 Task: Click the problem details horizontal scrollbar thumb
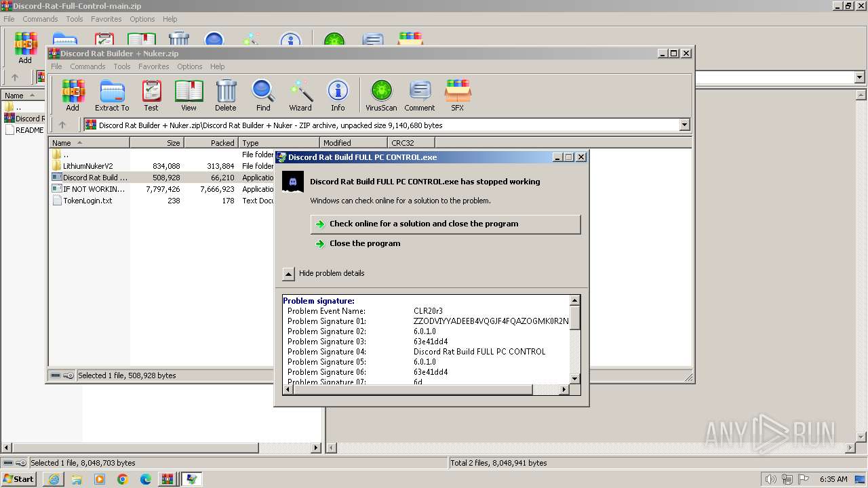click(x=412, y=389)
